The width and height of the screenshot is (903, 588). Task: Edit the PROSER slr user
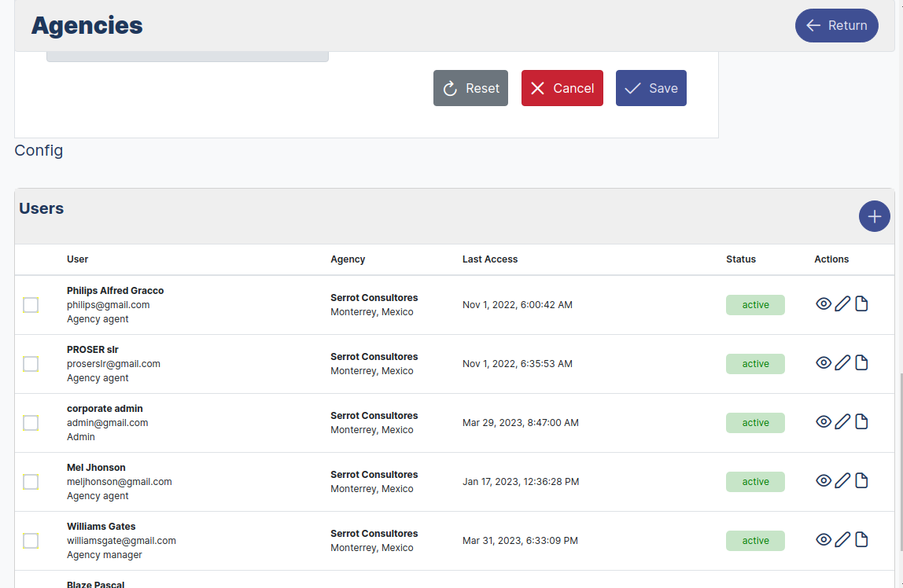842,362
